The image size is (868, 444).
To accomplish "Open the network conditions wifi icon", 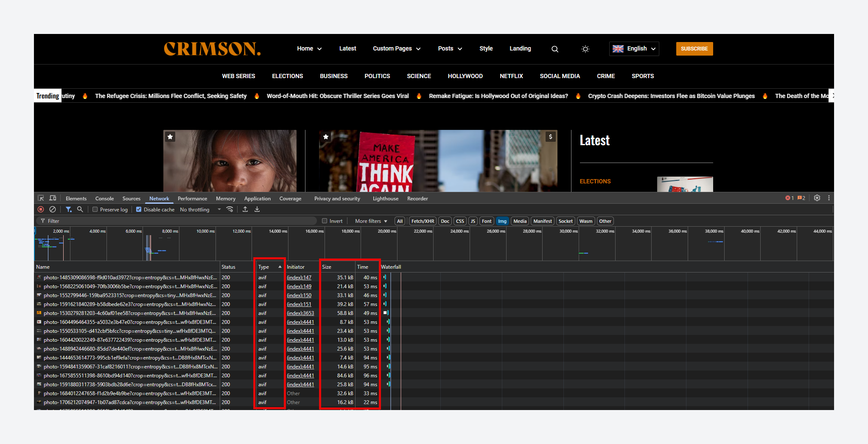I will click(230, 209).
